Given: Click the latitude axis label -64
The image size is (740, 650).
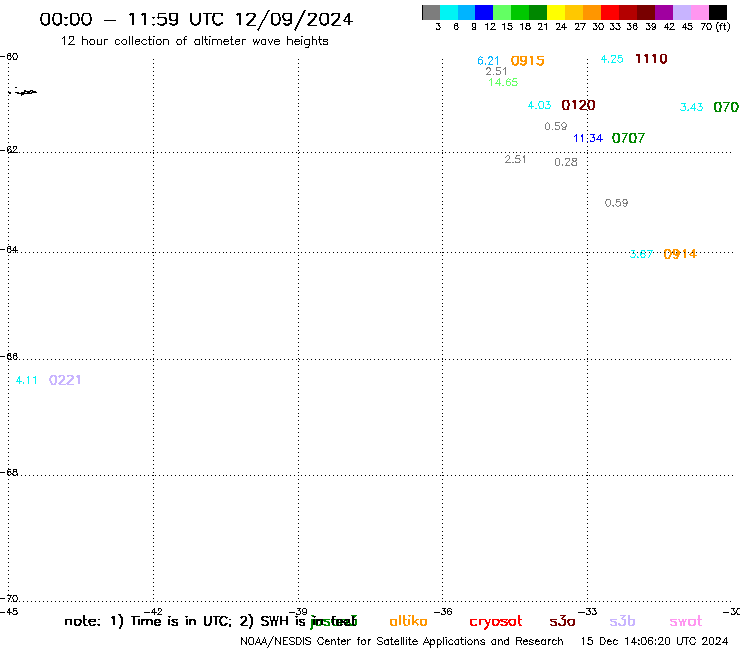Looking at the screenshot, I should click(9, 249).
